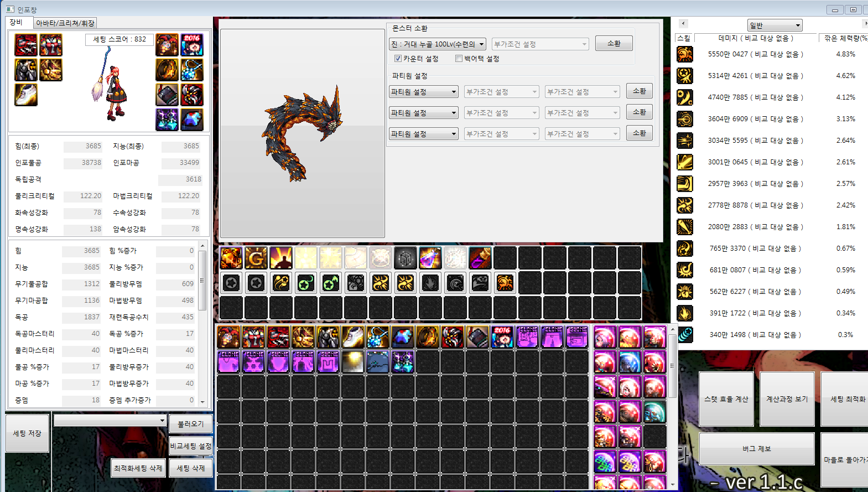Image resolution: width=868 pixels, height=492 pixels.
Task: Click the gold G buff icon
Action: 256,258
